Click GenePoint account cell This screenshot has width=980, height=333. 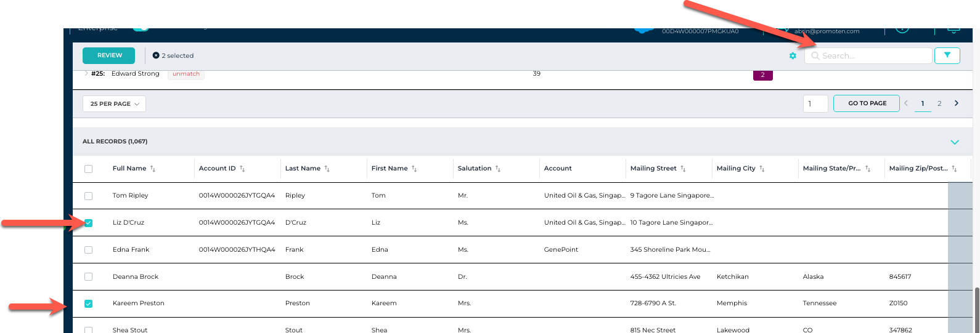[561, 250]
